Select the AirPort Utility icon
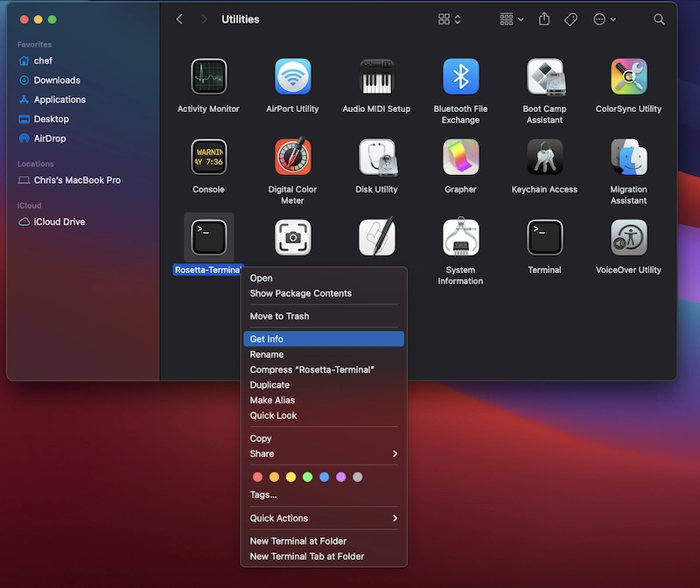 [292, 76]
